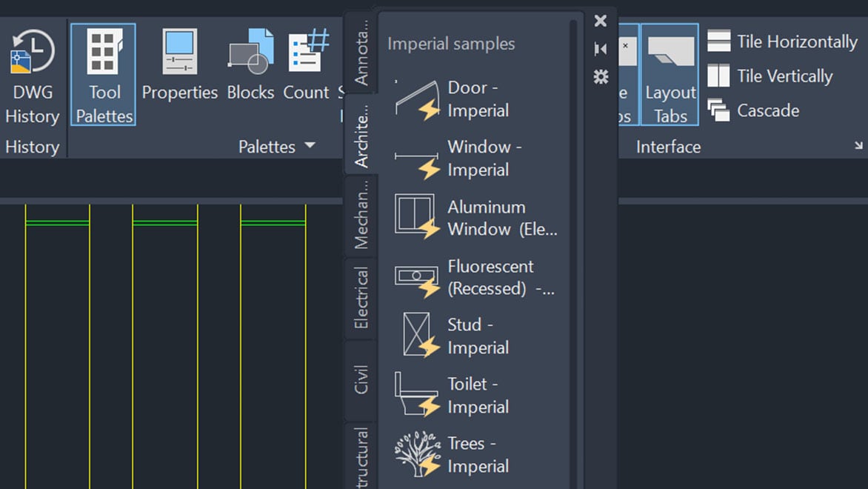The width and height of the screenshot is (868, 489).
Task: Expand the Palettes panel dropdown
Action: tap(310, 146)
